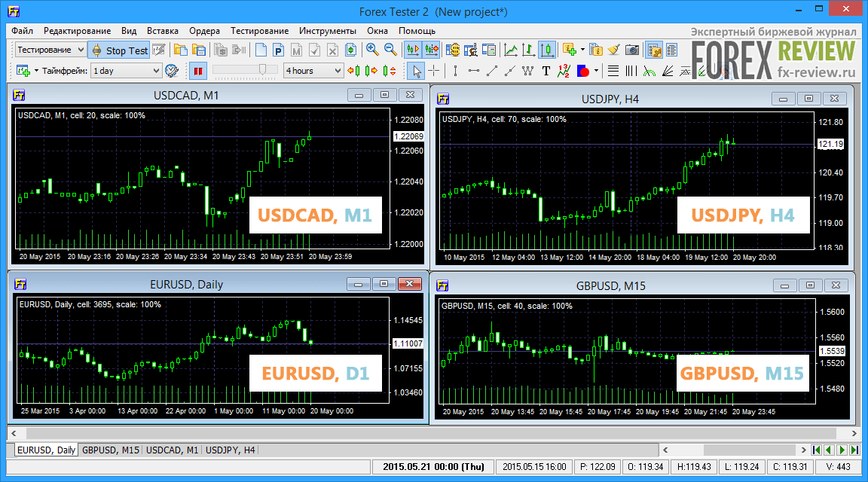The height and width of the screenshot is (482, 868).
Task: Minimize the USDJPY, H4 chart window
Action: 783,99
